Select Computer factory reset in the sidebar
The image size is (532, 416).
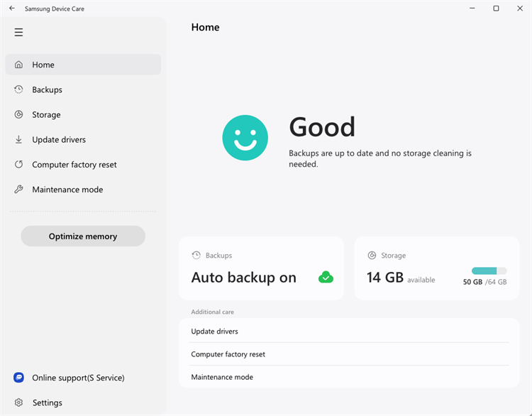click(83, 165)
